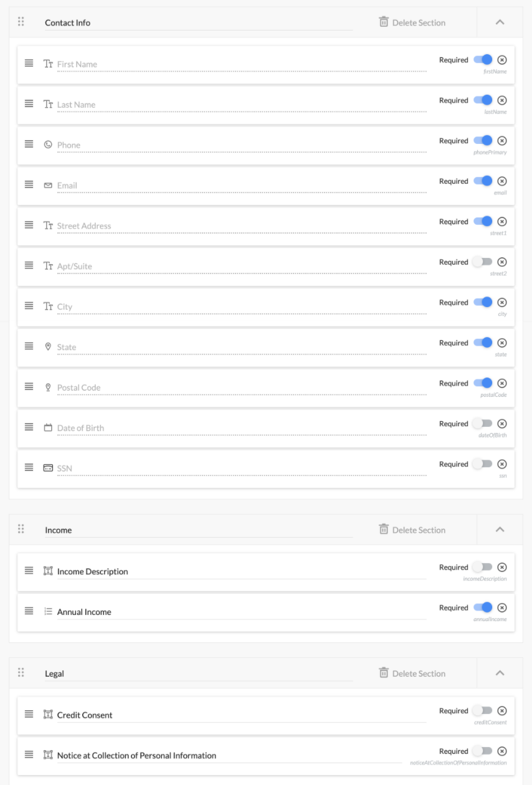The width and height of the screenshot is (532, 785).
Task: Click the drag handle of Legal section
Action: (21, 672)
